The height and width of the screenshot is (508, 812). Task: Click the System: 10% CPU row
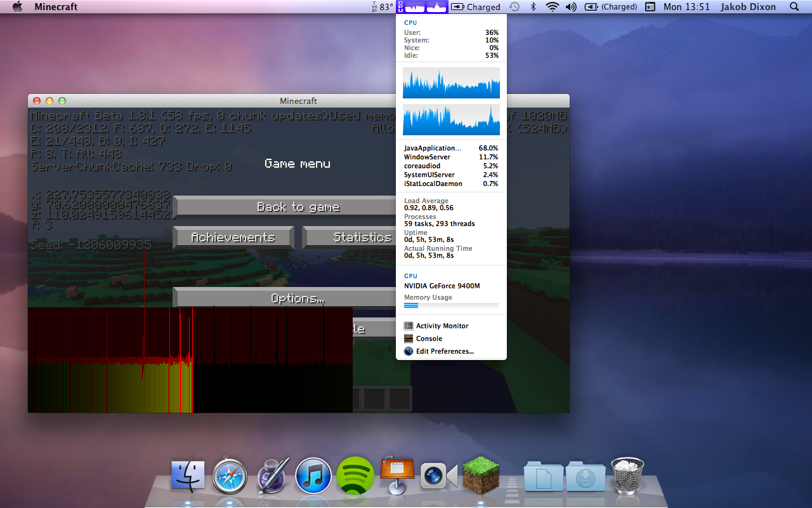[451, 40]
